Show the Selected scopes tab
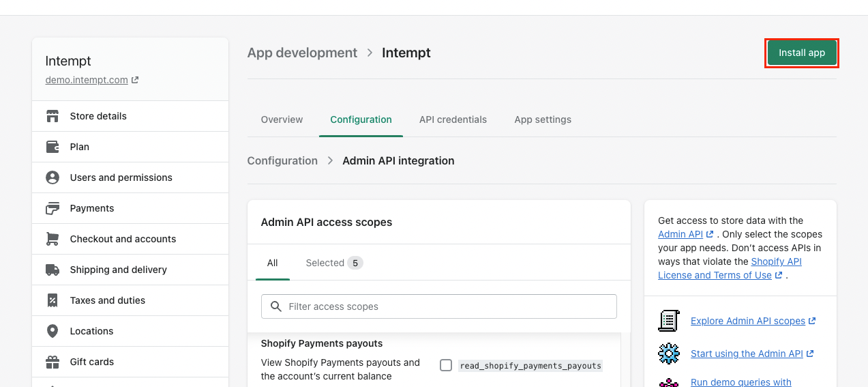This screenshot has width=868, height=387. pyautogui.click(x=334, y=263)
